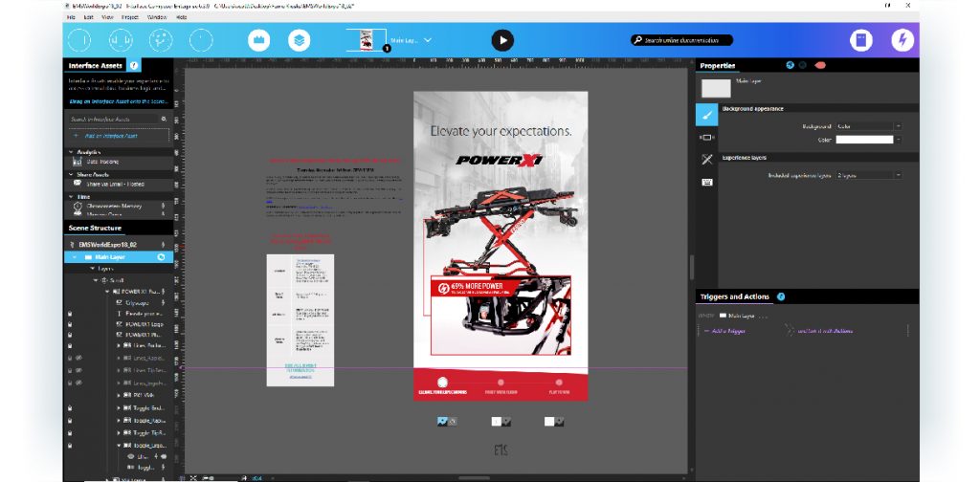Image resolution: width=980 pixels, height=482 pixels.
Task: Click Search in Interface Assets field
Action: click(x=114, y=119)
